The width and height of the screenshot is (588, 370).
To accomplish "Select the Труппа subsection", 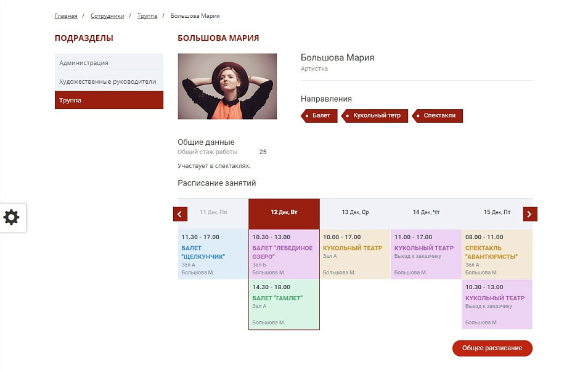I will pyautogui.click(x=108, y=101).
